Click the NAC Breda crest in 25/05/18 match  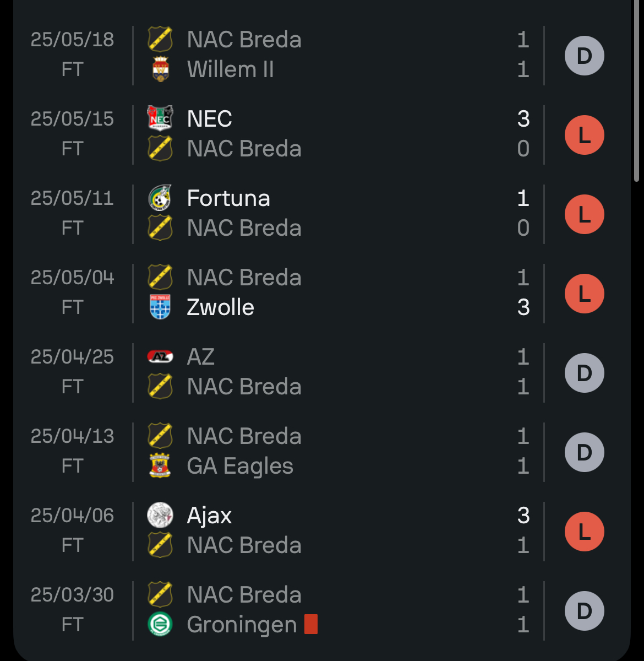point(160,40)
